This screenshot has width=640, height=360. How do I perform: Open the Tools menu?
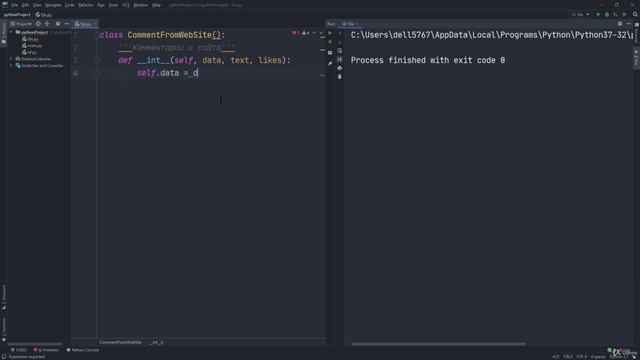tap(113, 5)
